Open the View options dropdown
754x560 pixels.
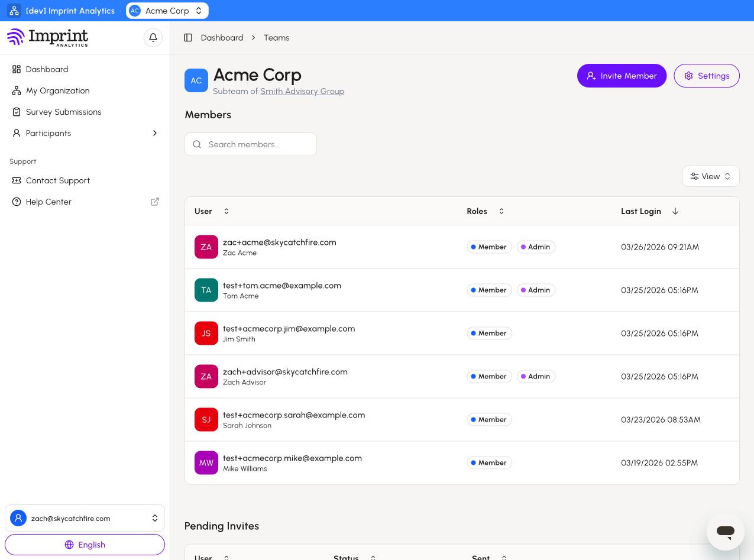pyautogui.click(x=711, y=176)
